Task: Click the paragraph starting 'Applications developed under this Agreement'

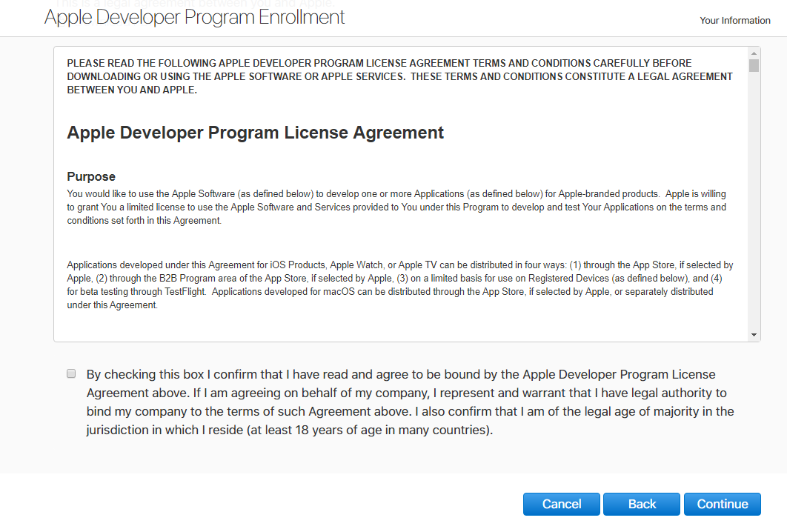Action: pos(400,285)
